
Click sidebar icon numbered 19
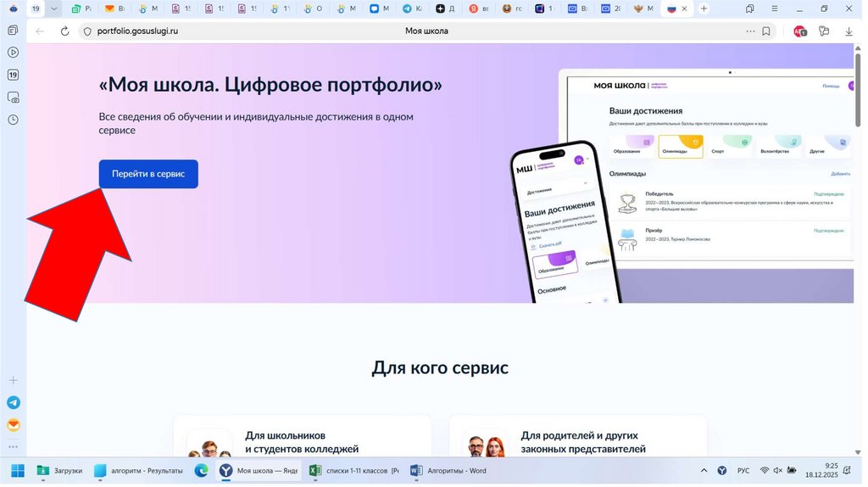point(13,75)
